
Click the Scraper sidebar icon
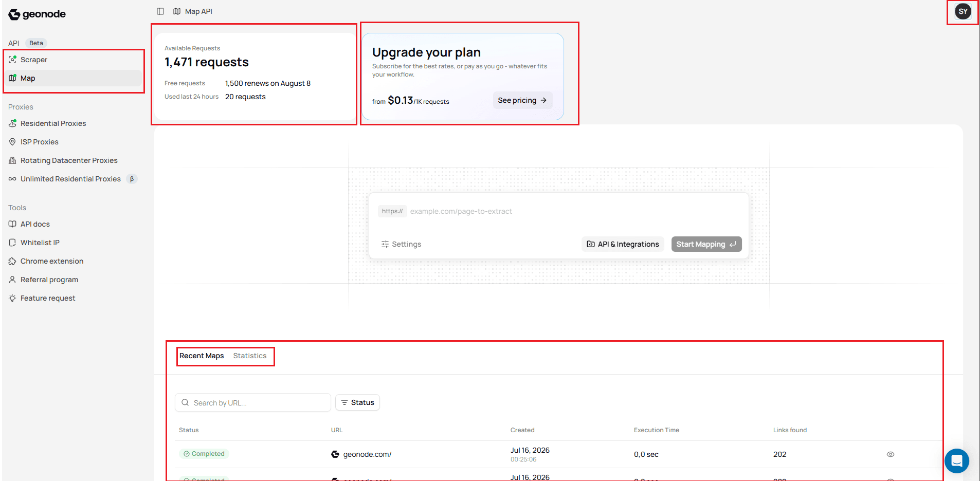coord(12,60)
